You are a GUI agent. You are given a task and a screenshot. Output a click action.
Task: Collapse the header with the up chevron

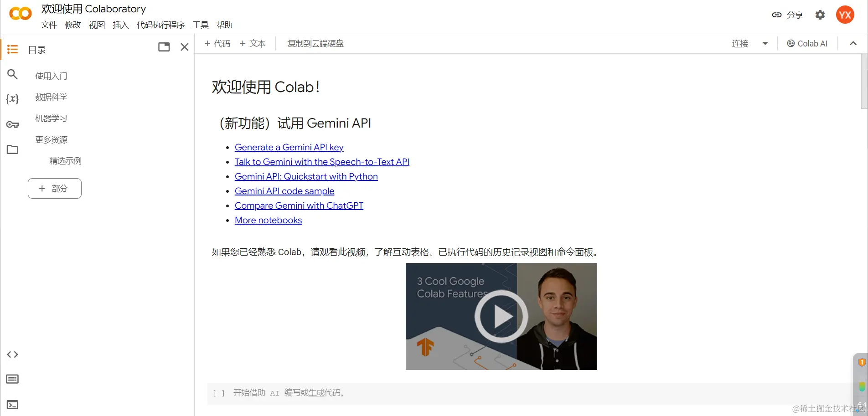click(x=853, y=44)
